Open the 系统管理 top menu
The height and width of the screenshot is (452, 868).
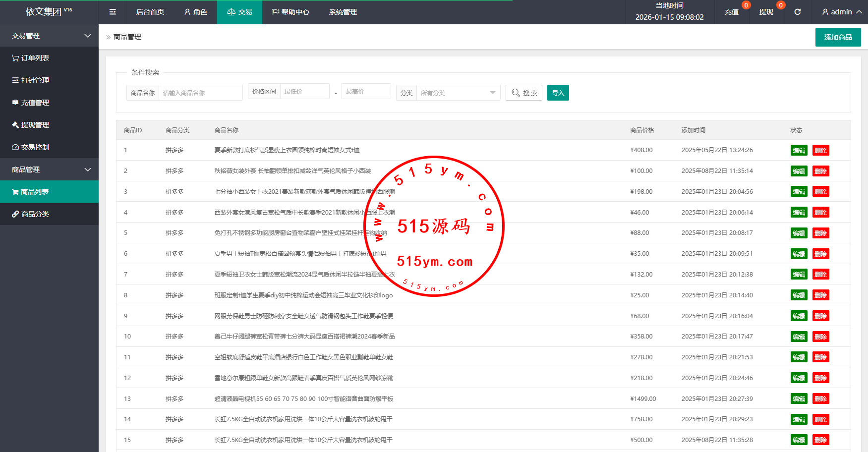[x=343, y=12]
